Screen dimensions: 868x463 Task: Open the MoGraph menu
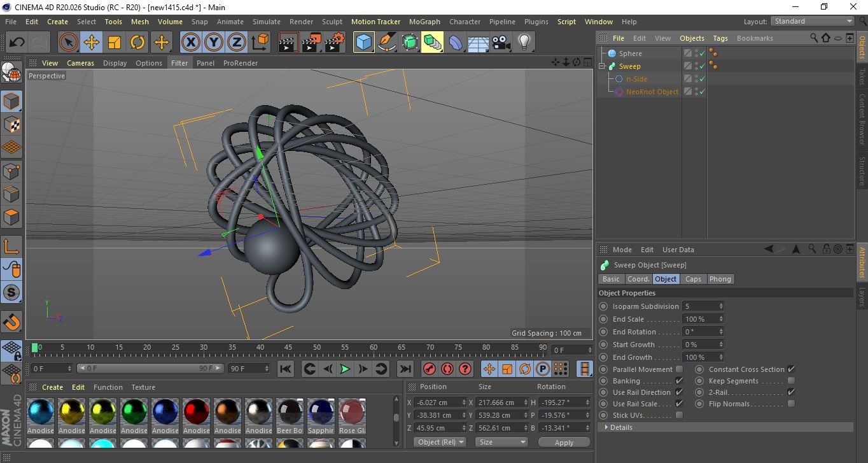click(424, 22)
